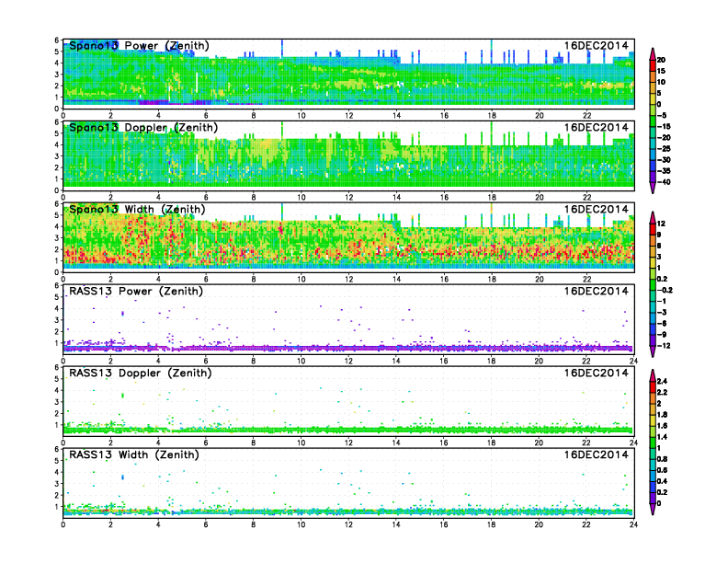Screen dimensions: 728x563
Task: Select 16DEC2014 date in Spano13 Power panel
Action: (597, 45)
